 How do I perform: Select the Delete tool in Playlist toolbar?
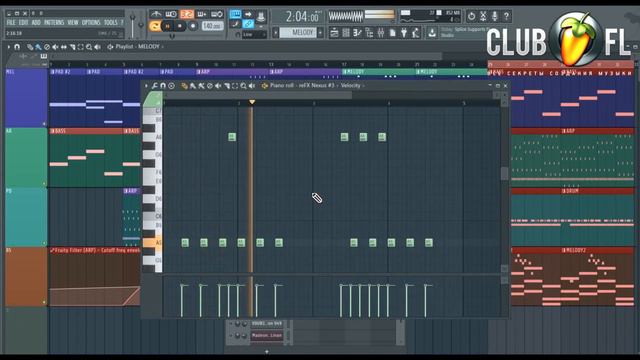point(47,47)
